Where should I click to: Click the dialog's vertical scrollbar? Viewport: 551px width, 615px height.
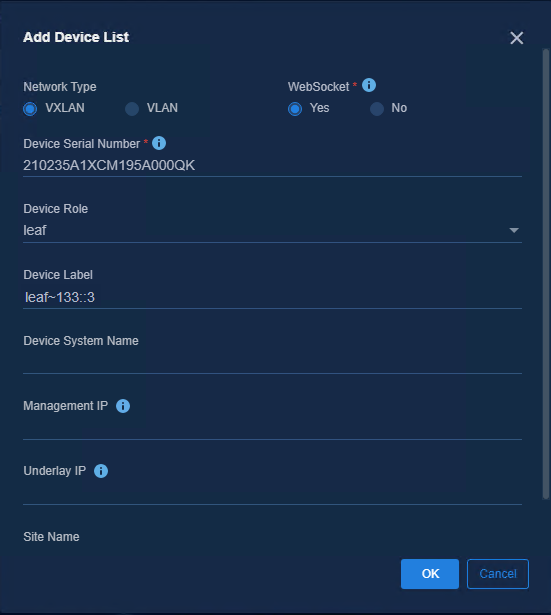[546, 274]
